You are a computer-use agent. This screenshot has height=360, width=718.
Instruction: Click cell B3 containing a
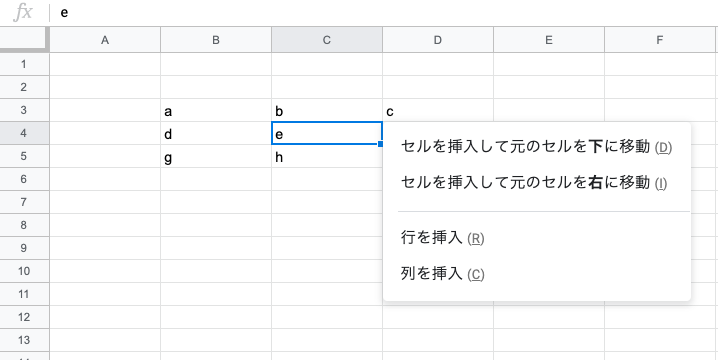[216, 110]
